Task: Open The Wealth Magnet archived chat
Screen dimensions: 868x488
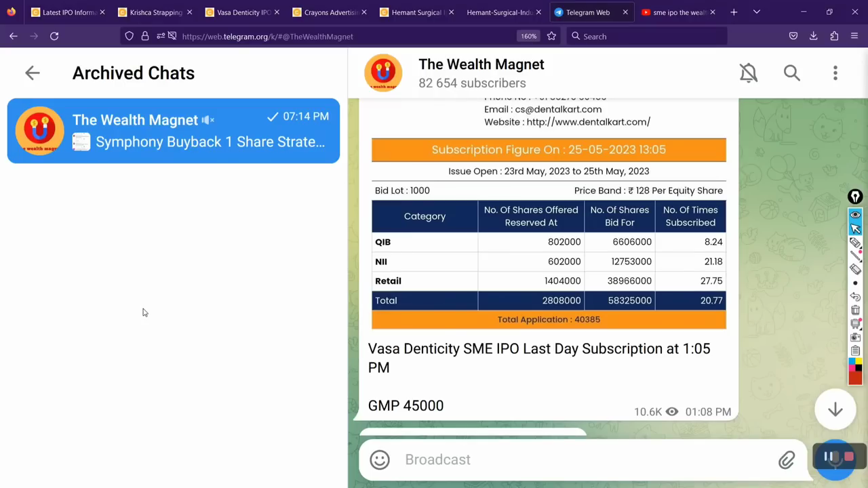Action: coord(174,131)
